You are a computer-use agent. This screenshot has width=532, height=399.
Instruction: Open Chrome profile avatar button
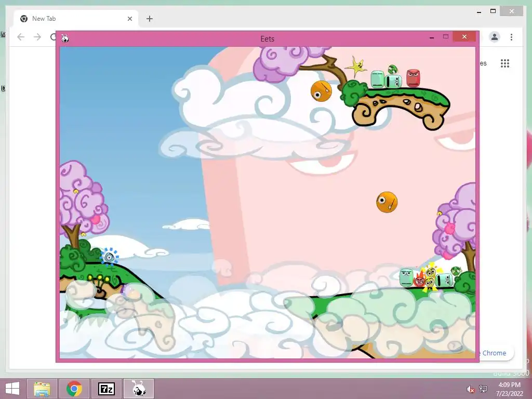tap(495, 37)
